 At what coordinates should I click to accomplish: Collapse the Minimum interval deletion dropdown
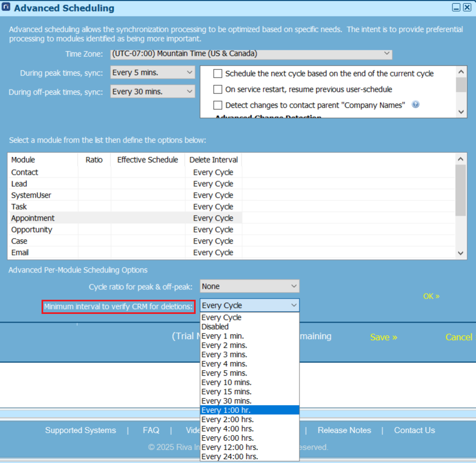point(293,305)
